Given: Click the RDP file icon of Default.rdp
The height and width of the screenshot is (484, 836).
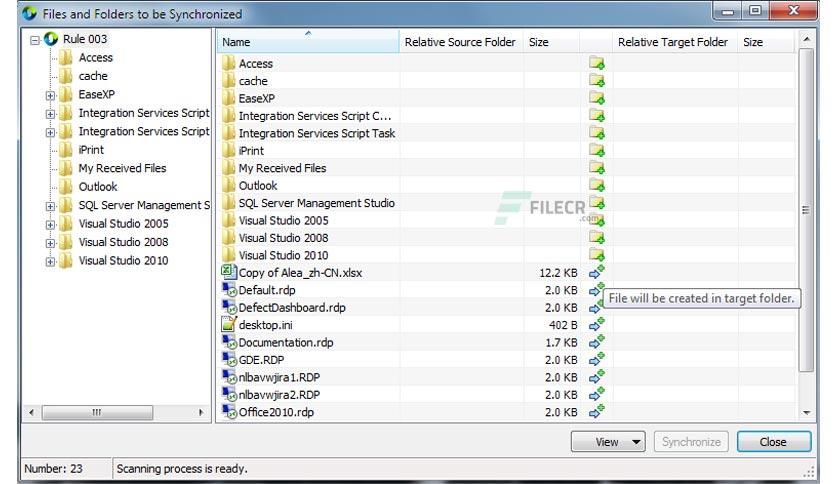Looking at the screenshot, I should pyautogui.click(x=229, y=289).
